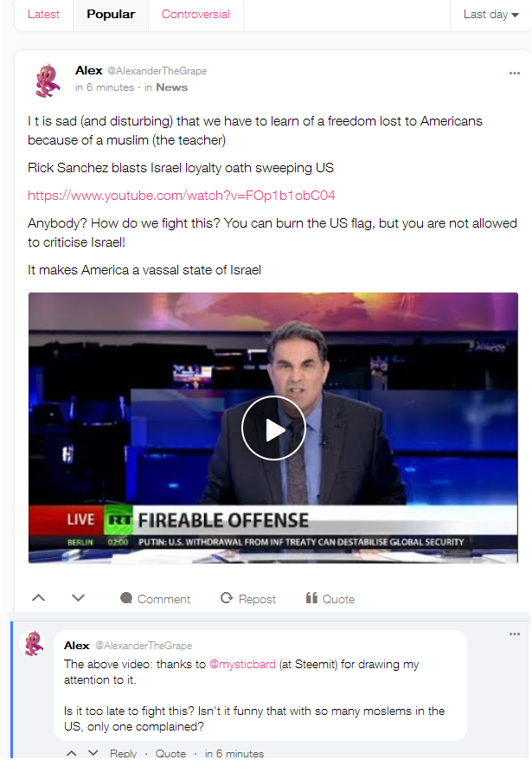Open the three-dot menu on the comment
The height and width of the screenshot is (779, 532).
click(x=515, y=634)
